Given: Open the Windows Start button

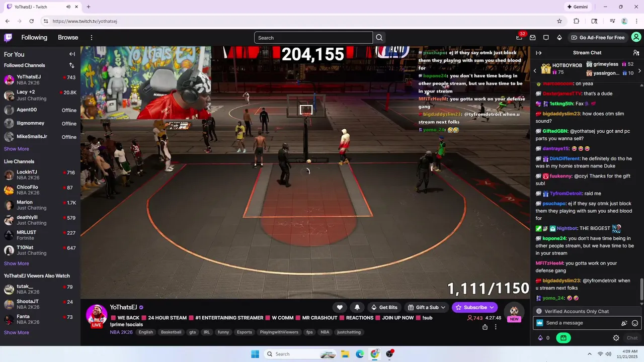Looking at the screenshot, I should tap(255, 354).
